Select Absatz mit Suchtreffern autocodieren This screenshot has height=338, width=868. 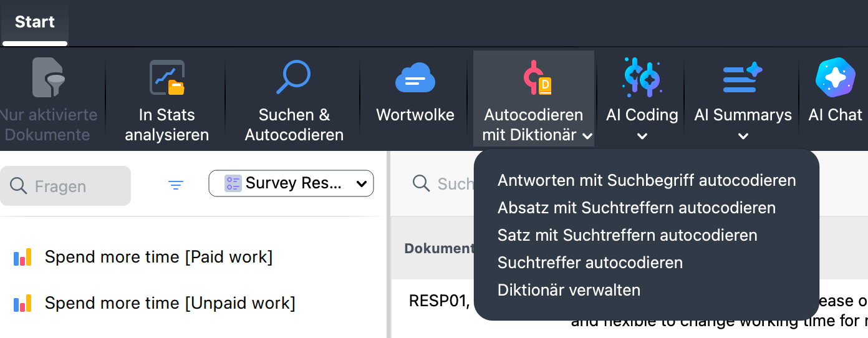click(637, 208)
